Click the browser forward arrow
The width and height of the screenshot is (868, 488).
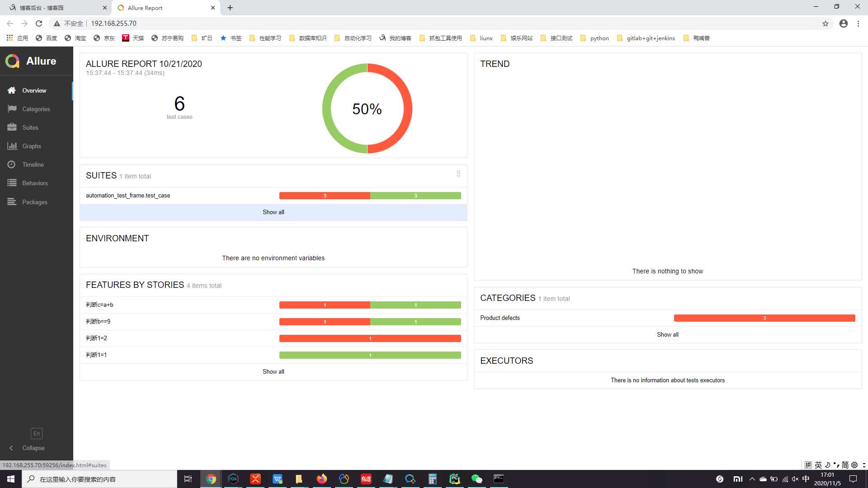point(24,23)
